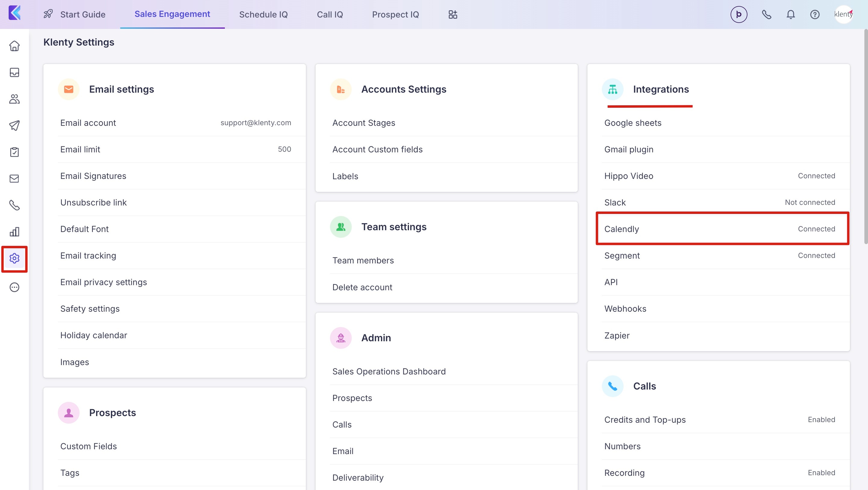Open Team members setting
This screenshot has width=868, height=490.
point(363,260)
